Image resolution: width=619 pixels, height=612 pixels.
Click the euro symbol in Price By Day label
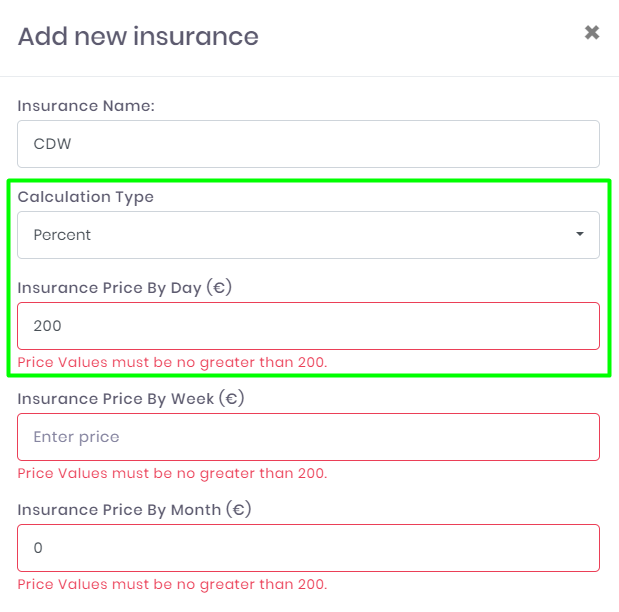coord(220,288)
